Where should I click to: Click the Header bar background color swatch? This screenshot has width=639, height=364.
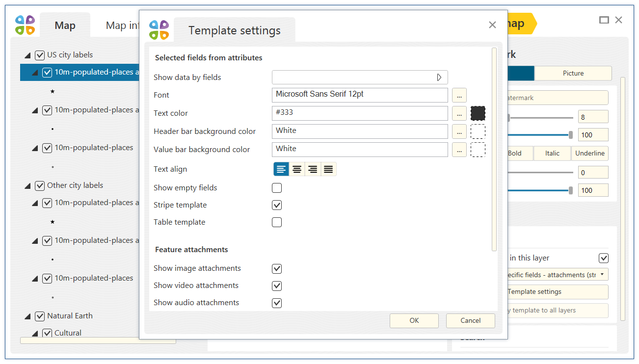(478, 131)
